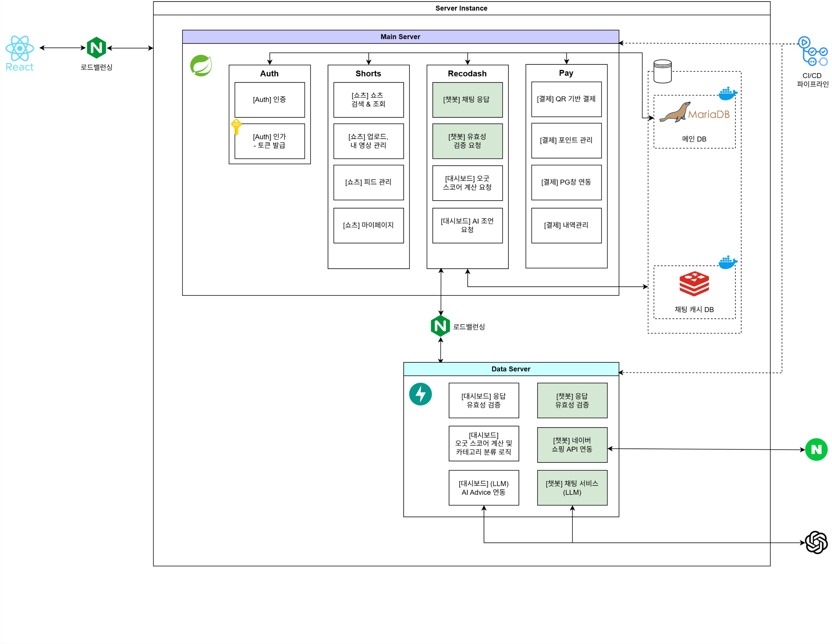
Task: Select the left NGINX load balancer icon
Action: (x=96, y=48)
